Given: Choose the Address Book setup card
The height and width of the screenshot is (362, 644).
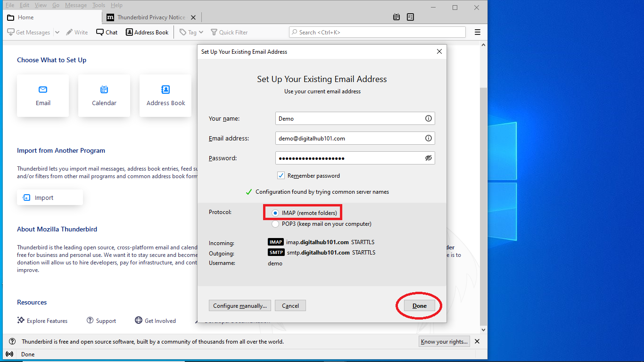Looking at the screenshot, I should 165,96.
